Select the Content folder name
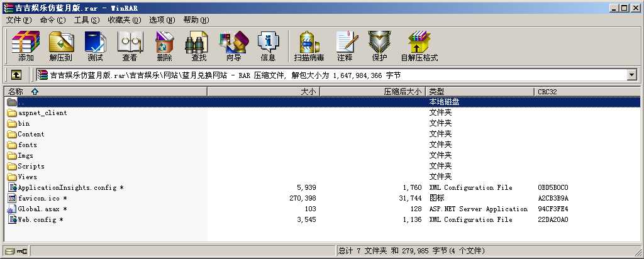This screenshot has height=259, width=644. coord(31,135)
